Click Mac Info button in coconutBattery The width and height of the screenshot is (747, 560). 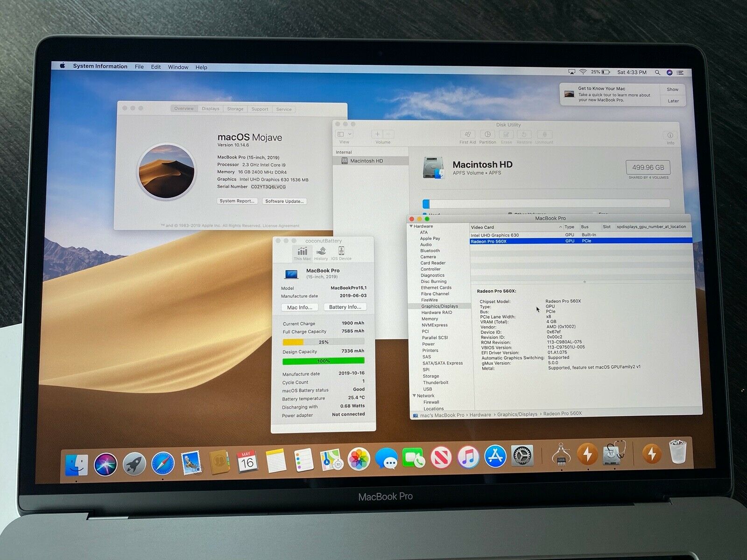[x=300, y=308]
